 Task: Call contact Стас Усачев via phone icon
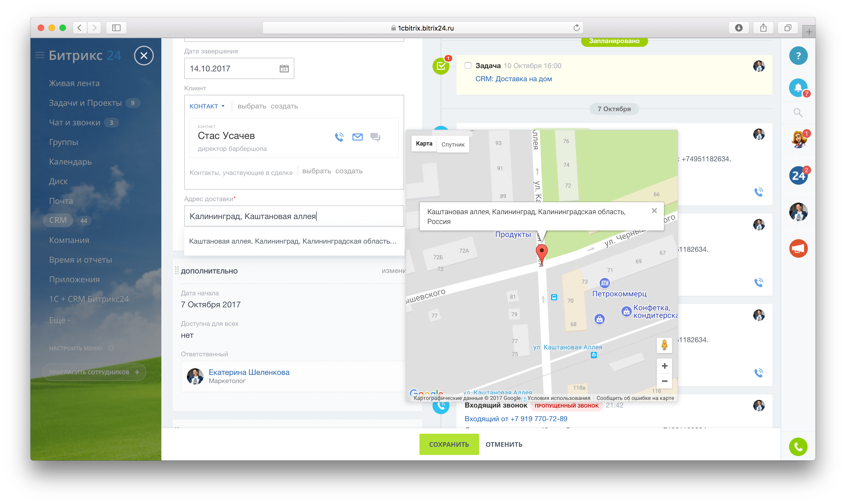click(x=339, y=137)
